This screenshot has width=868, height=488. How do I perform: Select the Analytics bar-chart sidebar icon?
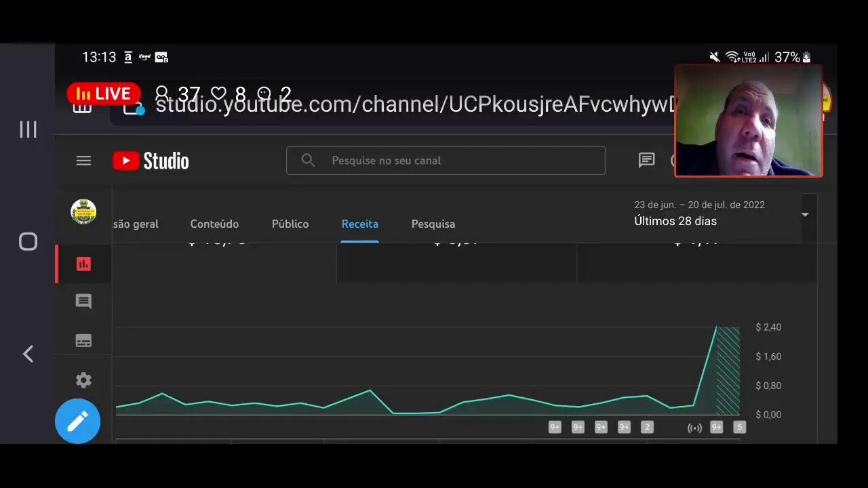point(83,264)
